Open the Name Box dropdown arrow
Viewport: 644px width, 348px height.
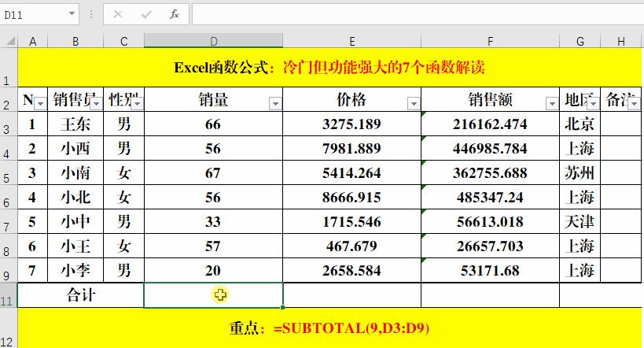tap(72, 13)
